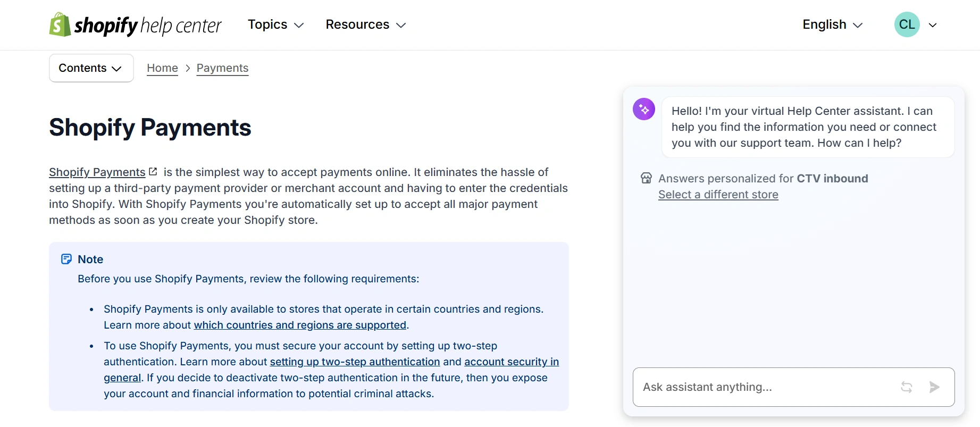The image size is (980, 427).
Task: Expand the Topics menu
Action: coord(275,24)
